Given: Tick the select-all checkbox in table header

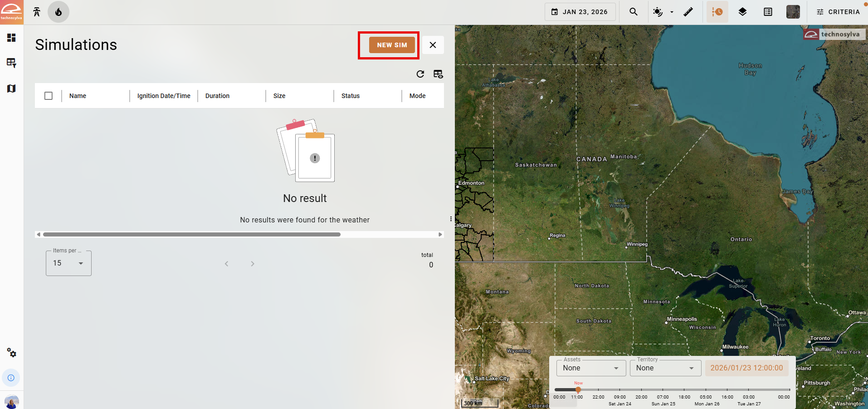Looking at the screenshot, I should tap(49, 96).
